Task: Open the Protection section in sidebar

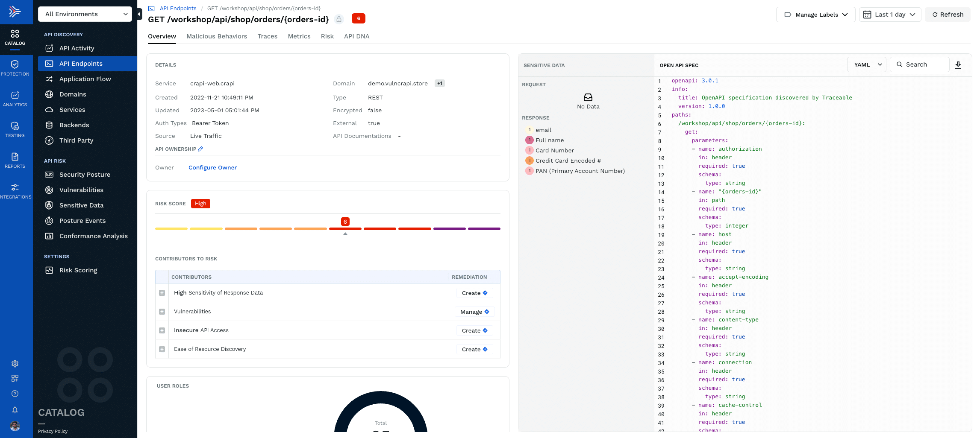Action: (15, 67)
